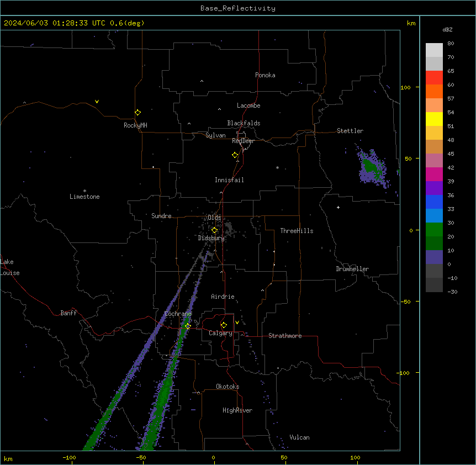Click the Lake Louise label
This screenshot has height=465, width=476.
point(10,267)
